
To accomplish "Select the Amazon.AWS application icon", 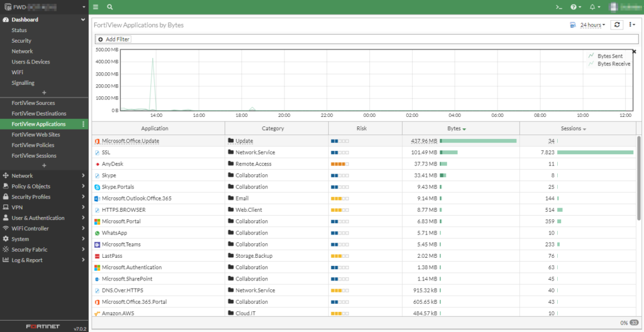I will click(x=97, y=314).
